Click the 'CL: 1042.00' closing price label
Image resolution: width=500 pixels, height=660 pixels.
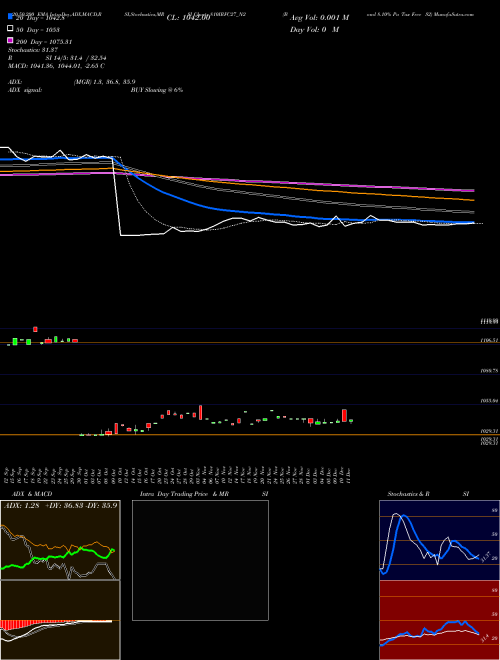tap(188, 18)
